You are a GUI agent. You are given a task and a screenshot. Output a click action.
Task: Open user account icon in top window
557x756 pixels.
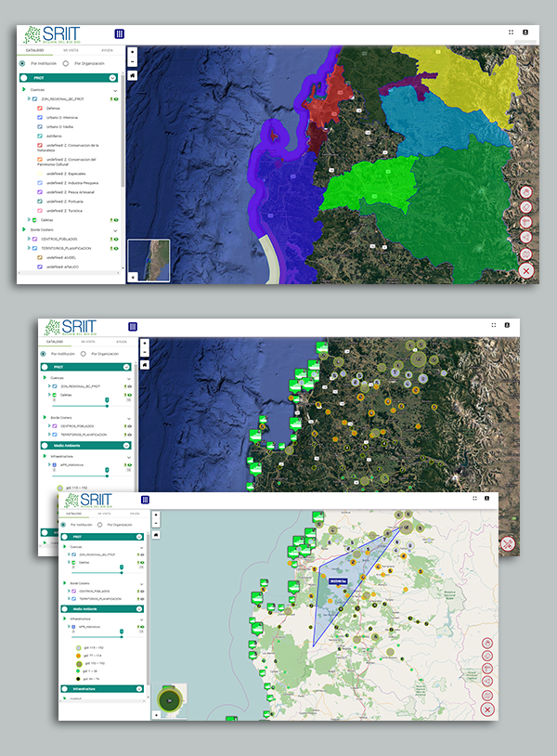[525, 33]
